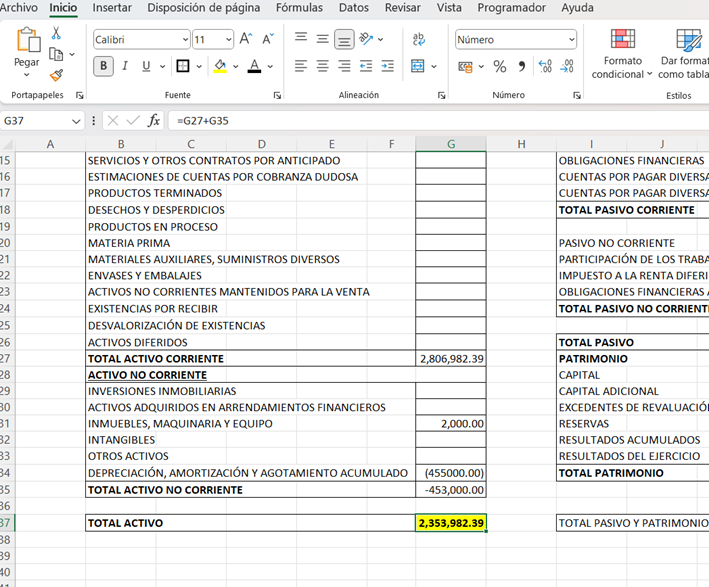Select cell with value 2,806,982.39
709x587 pixels.
coord(451,359)
